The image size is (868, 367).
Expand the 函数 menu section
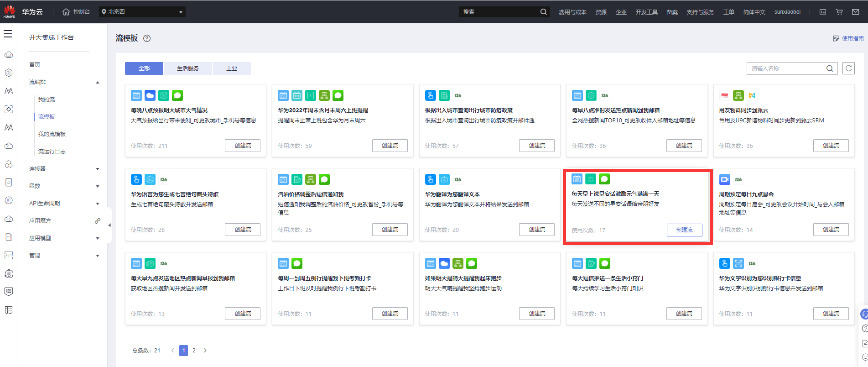pyautogui.click(x=98, y=187)
